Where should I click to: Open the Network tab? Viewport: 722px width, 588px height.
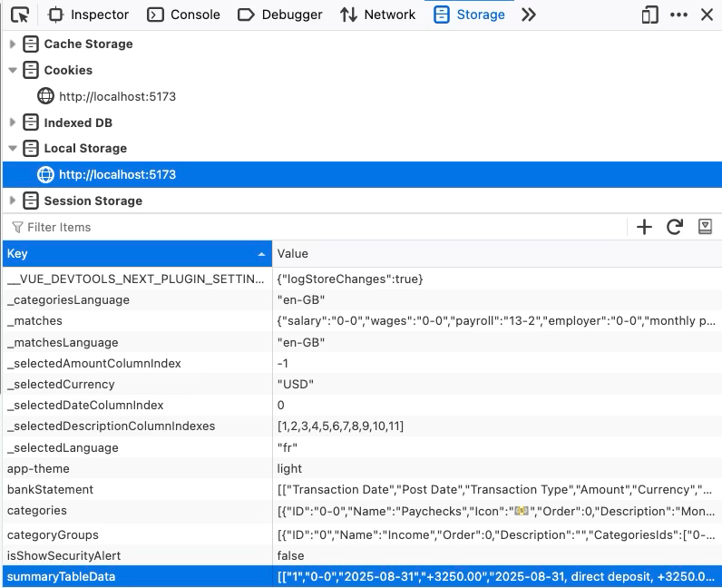(378, 15)
